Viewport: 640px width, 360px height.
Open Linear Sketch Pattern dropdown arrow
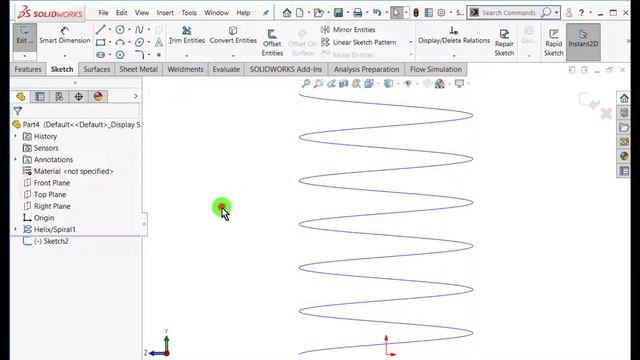(410, 42)
